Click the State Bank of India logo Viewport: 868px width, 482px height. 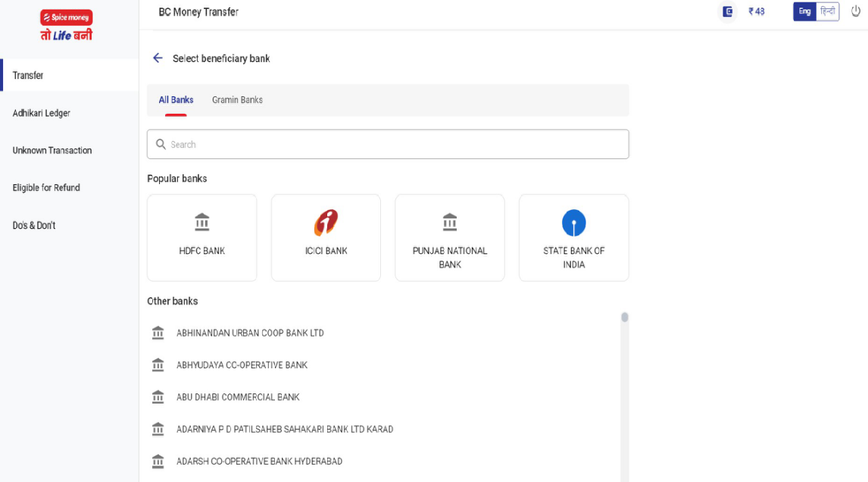[573, 223]
